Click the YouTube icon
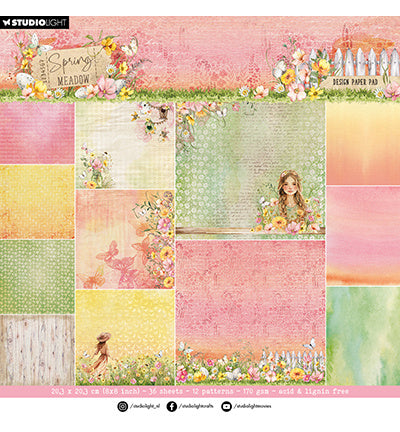400x432 pixels. pyautogui.click(x=226, y=406)
